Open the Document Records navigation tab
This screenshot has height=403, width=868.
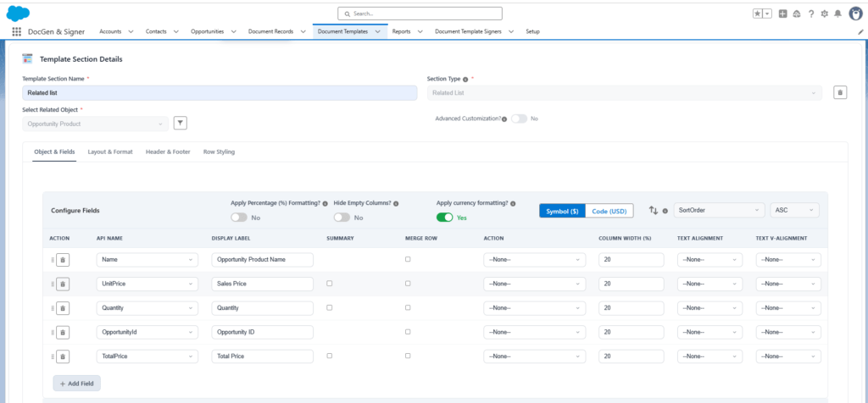(270, 31)
